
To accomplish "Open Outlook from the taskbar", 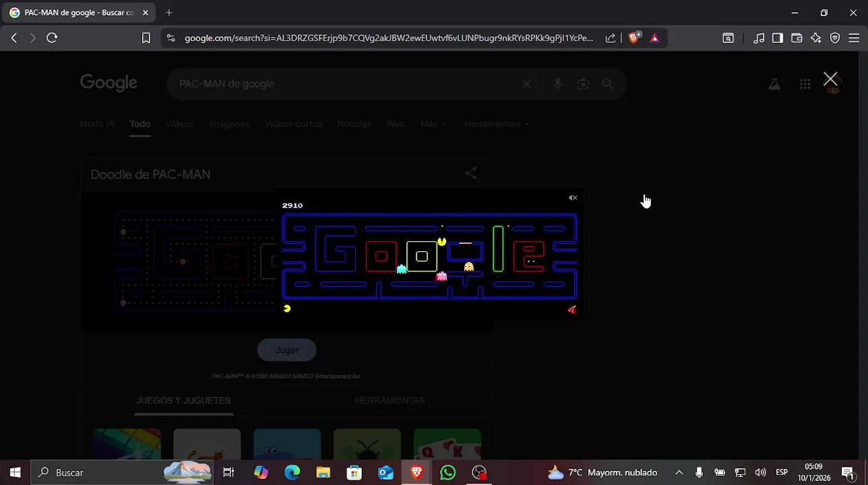I will (385, 472).
